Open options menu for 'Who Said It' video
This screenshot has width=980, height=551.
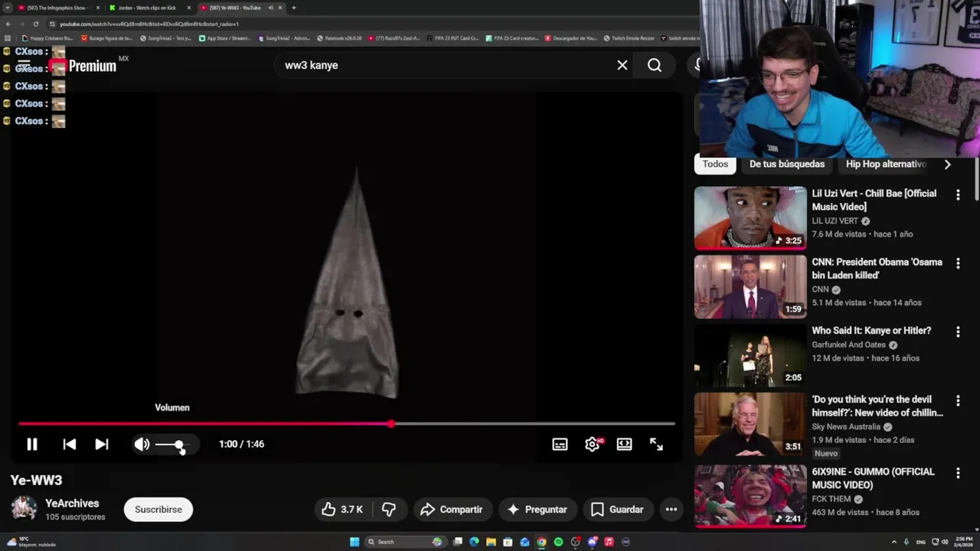(958, 332)
